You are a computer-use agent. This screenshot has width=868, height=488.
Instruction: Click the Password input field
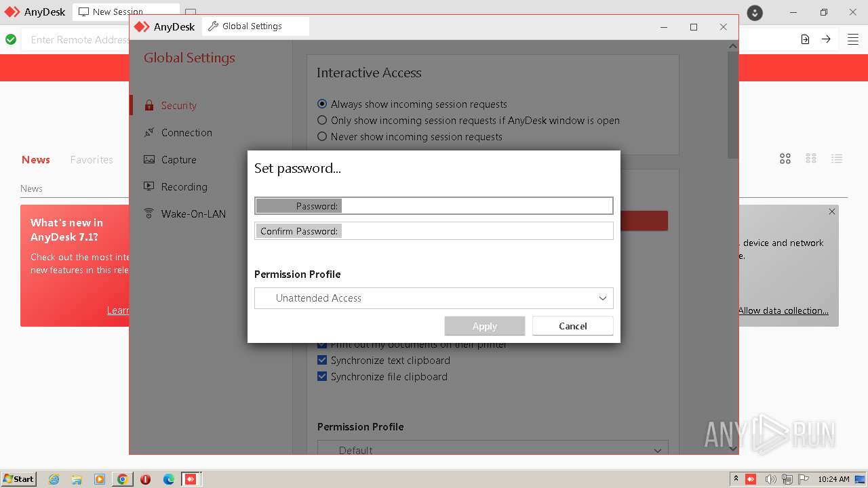[x=434, y=205]
